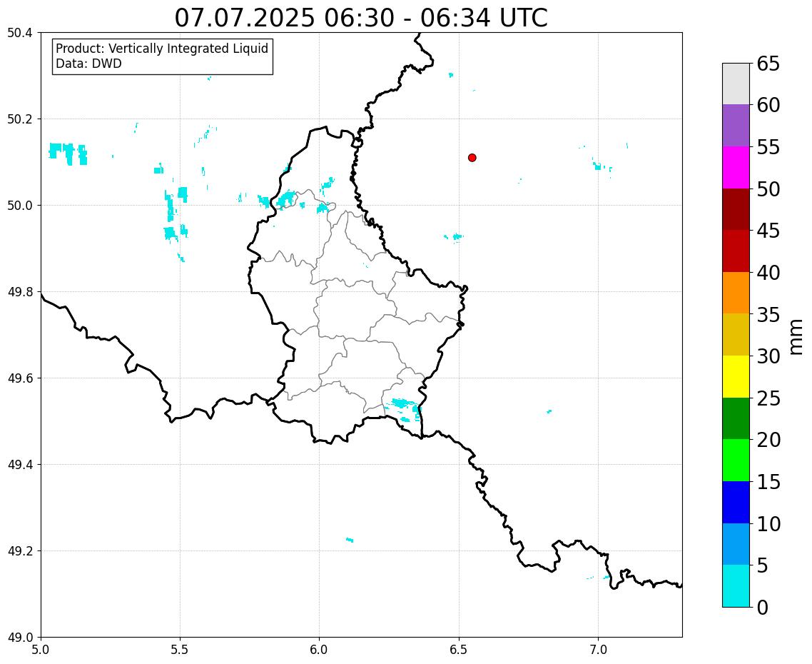Image resolution: width=812 pixels, height=664 pixels.
Task: Click the 50.2 latitude axis label
Action: point(20,119)
